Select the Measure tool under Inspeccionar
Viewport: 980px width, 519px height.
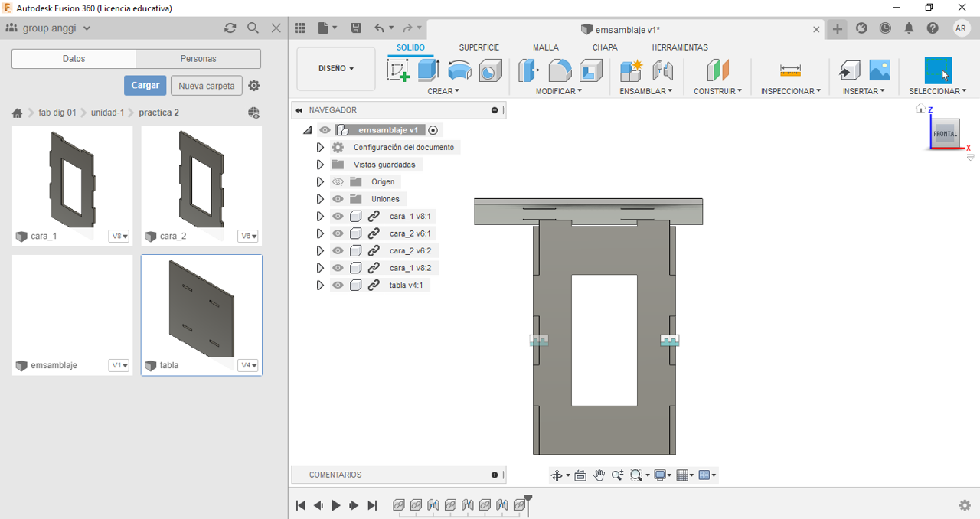pos(790,70)
